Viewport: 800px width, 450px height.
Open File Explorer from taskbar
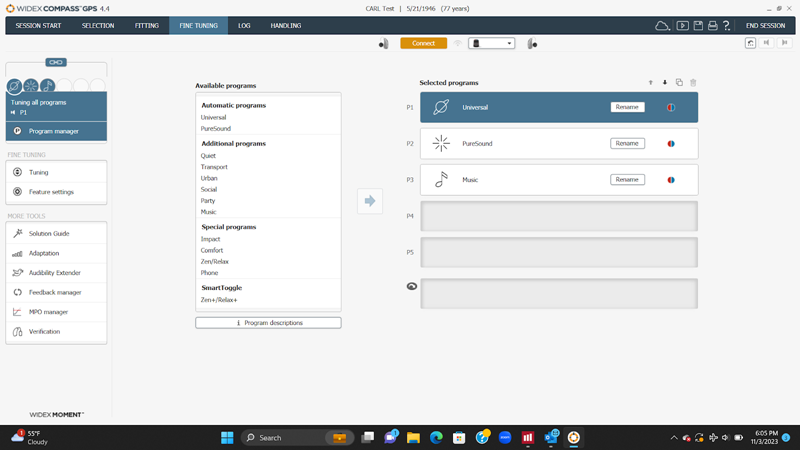(x=413, y=438)
